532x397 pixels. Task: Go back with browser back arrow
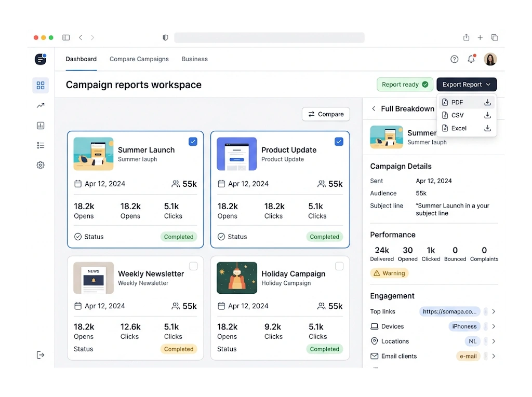coord(81,37)
